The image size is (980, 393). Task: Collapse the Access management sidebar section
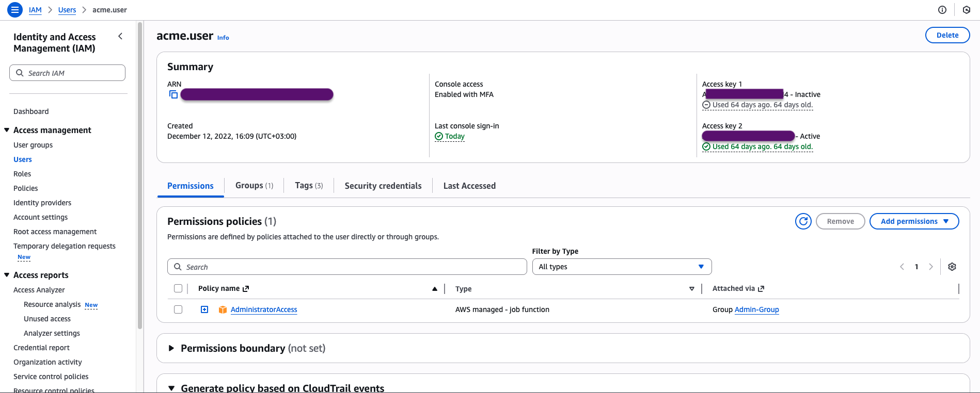coord(7,130)
